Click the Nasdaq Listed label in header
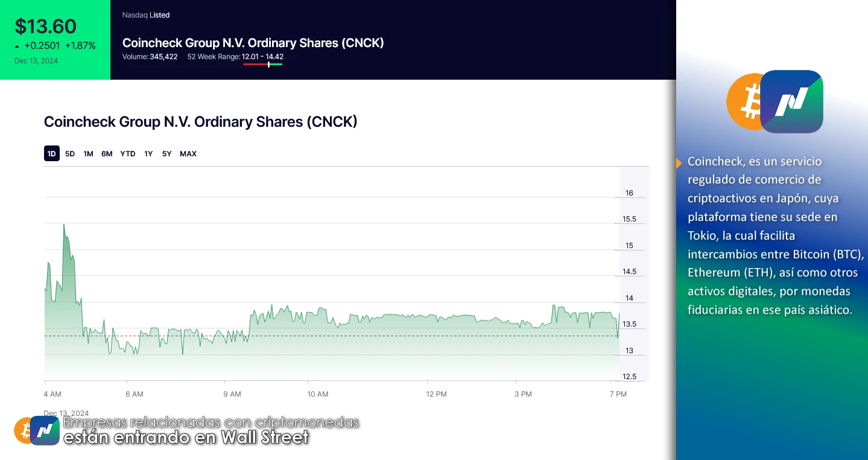Screen dimensions: 868x460 [x=146, y=15]
